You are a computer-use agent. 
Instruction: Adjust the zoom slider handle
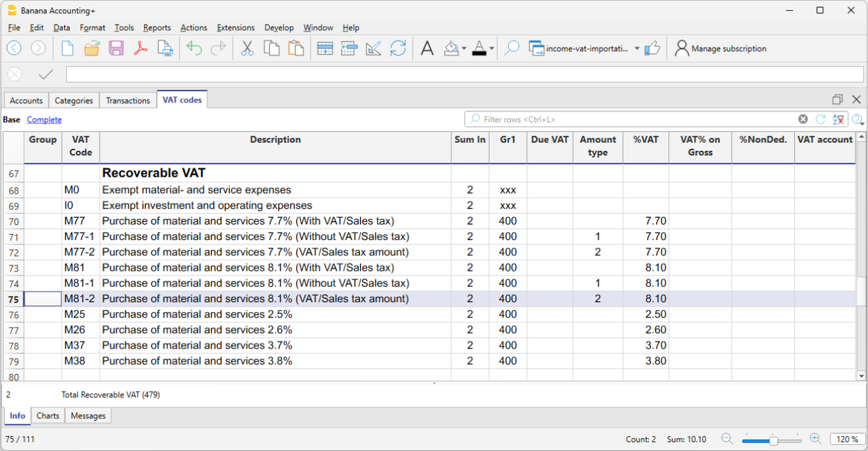[773, 440]
